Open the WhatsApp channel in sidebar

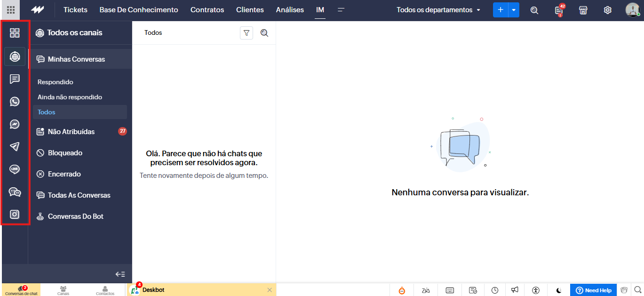(x=15, y=101)
